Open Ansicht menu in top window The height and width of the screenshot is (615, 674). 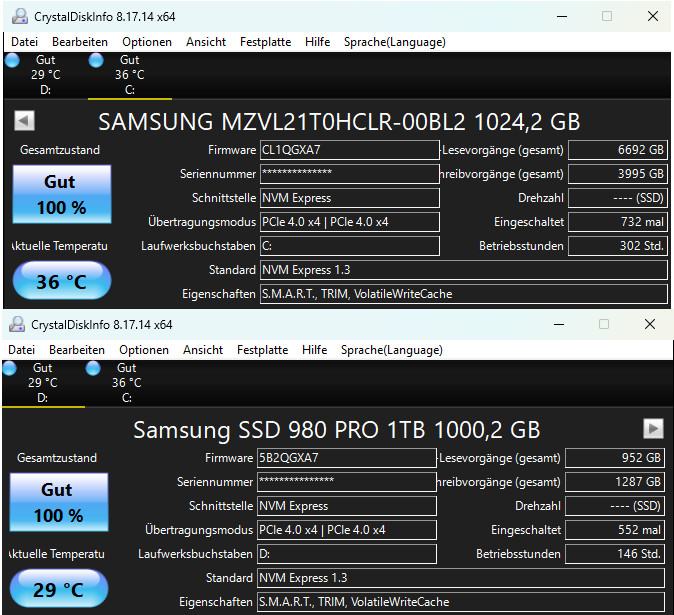point(206,42)
